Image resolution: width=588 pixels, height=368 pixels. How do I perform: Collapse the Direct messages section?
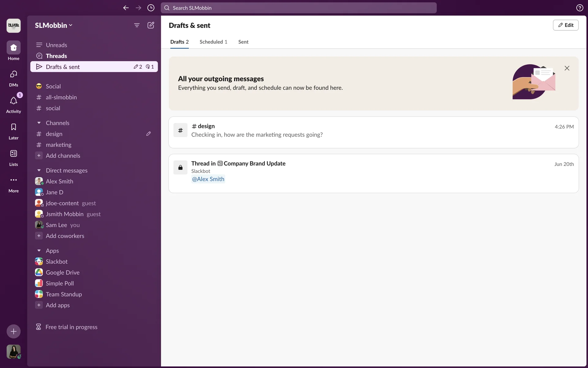[39, 171]
